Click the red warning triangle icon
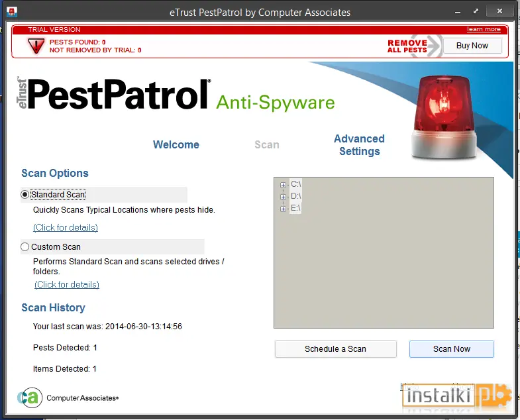 pyautogui.click(x=36, y=46)
